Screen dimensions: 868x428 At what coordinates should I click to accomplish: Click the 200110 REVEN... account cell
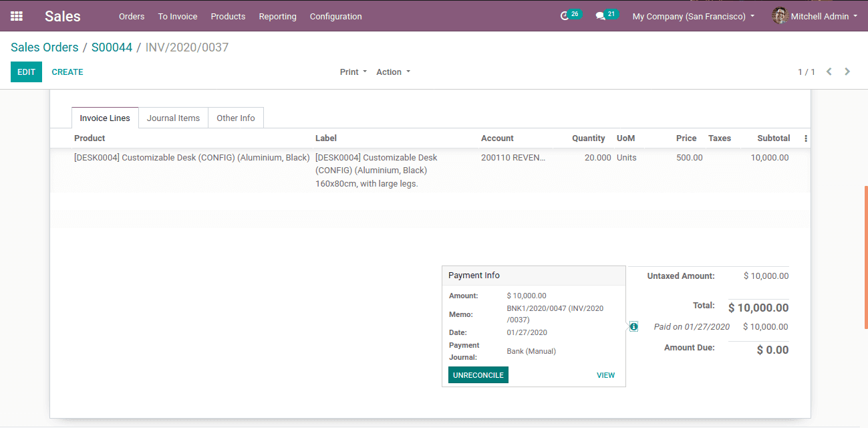tap(513, 158)
